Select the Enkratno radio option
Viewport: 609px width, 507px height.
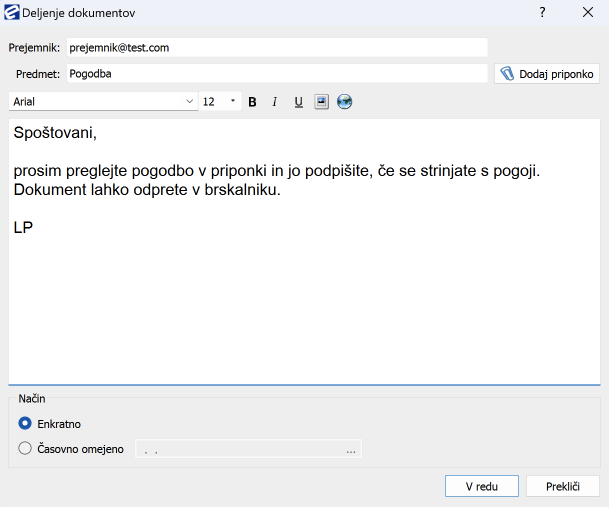click(x=26, y=424)
